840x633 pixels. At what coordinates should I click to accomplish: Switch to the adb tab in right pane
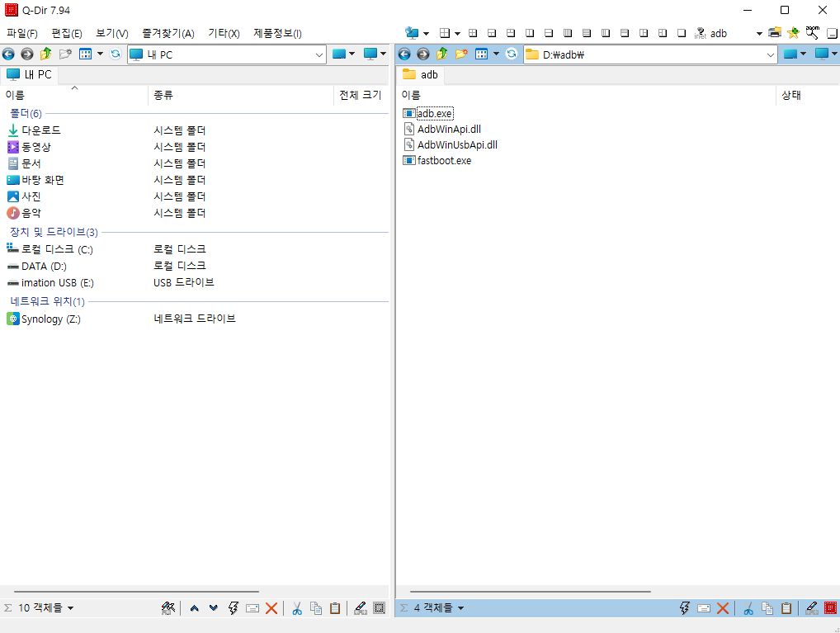[x=421, y=74]
